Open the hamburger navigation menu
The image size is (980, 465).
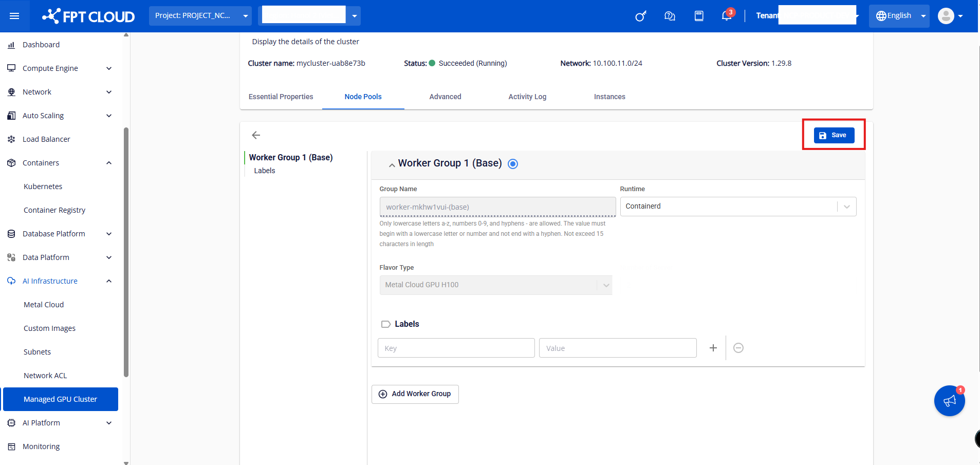pyautogui.click(x=14, y=16)
